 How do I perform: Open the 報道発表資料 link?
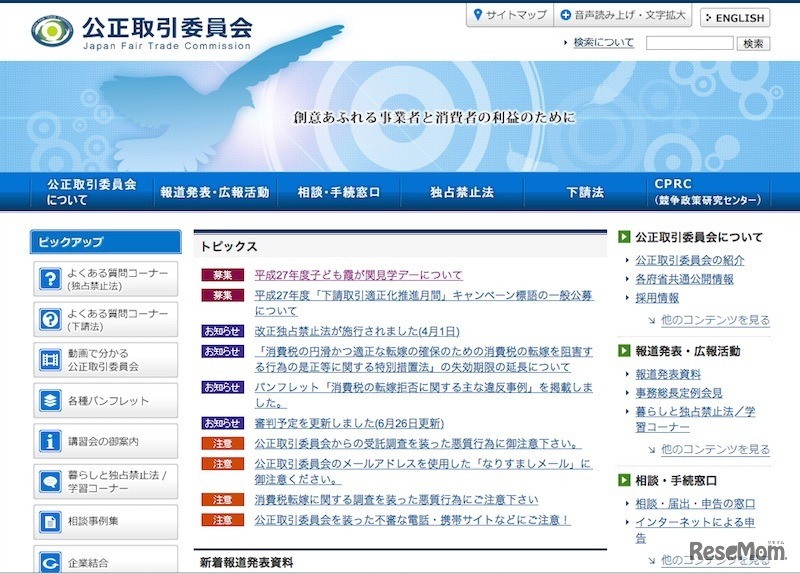668,375
